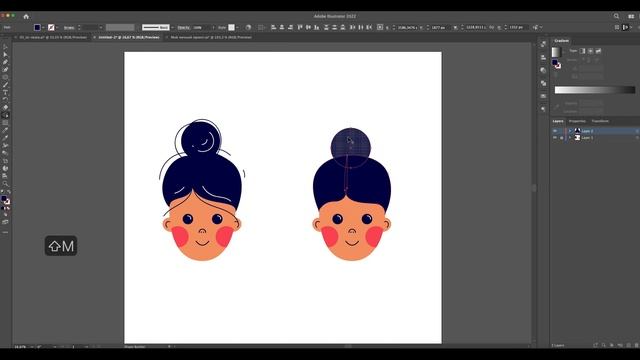Open Edit Toolbar three-dots button

pyautogui.click(x=5, y=232)
